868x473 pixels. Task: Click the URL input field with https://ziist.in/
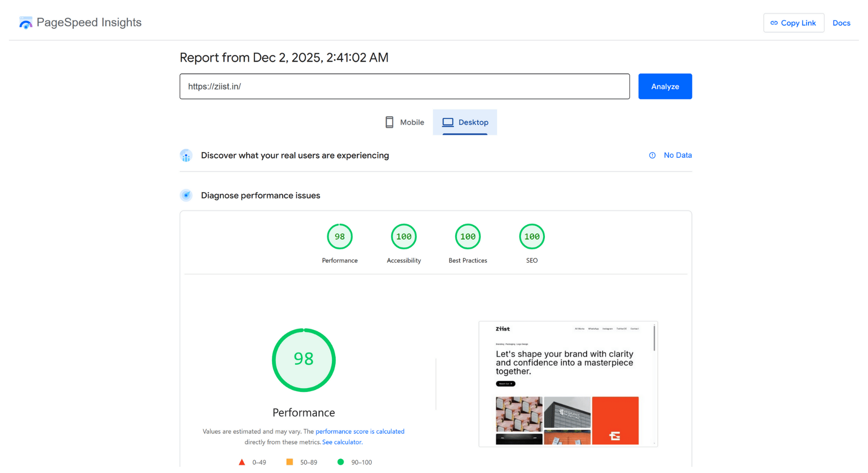click(405, 86)
